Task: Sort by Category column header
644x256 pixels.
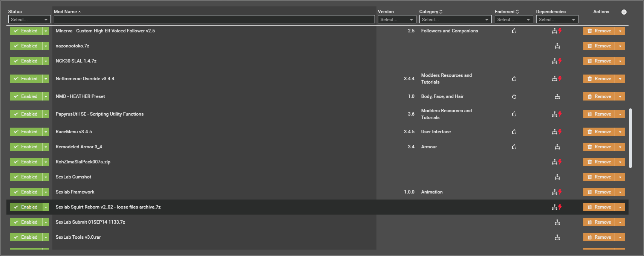Action: point(431,12)
